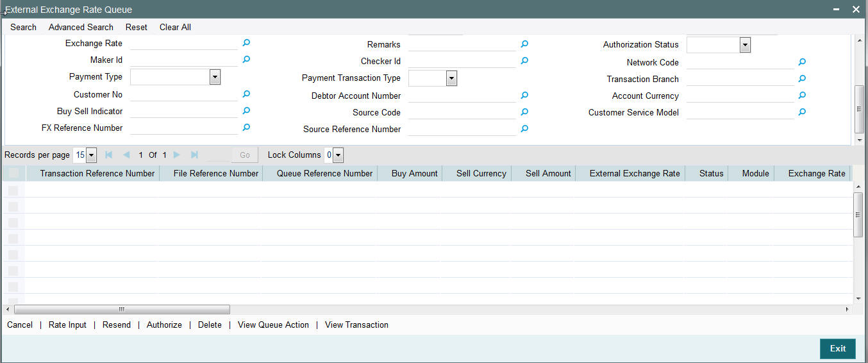The width and height of the screenshot is (868, 363).
Task: Open lookup for Customer No field
Action: [246, 94]
